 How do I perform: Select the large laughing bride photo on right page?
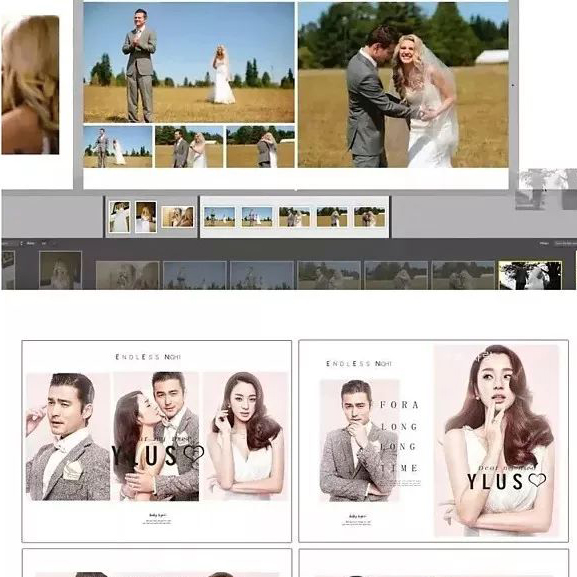coord(403,85)
